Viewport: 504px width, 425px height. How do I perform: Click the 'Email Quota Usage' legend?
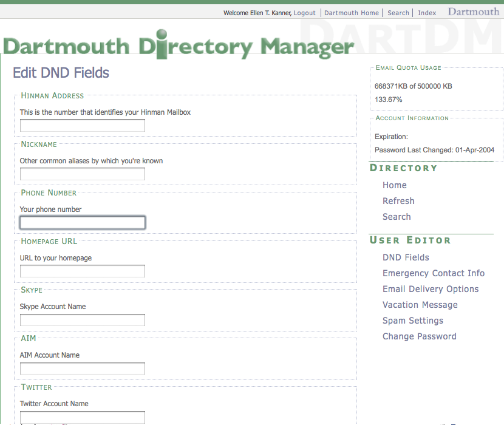pos(408,68)
